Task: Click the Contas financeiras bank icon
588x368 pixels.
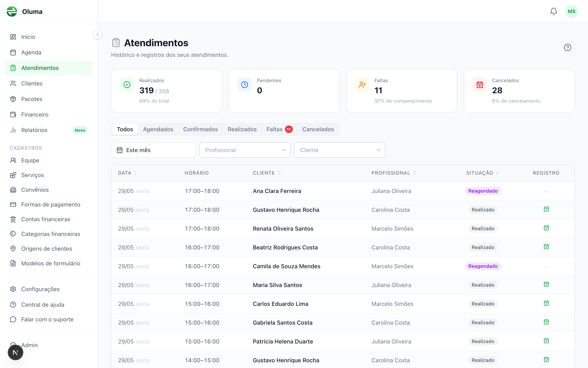Action: (13, 219)
